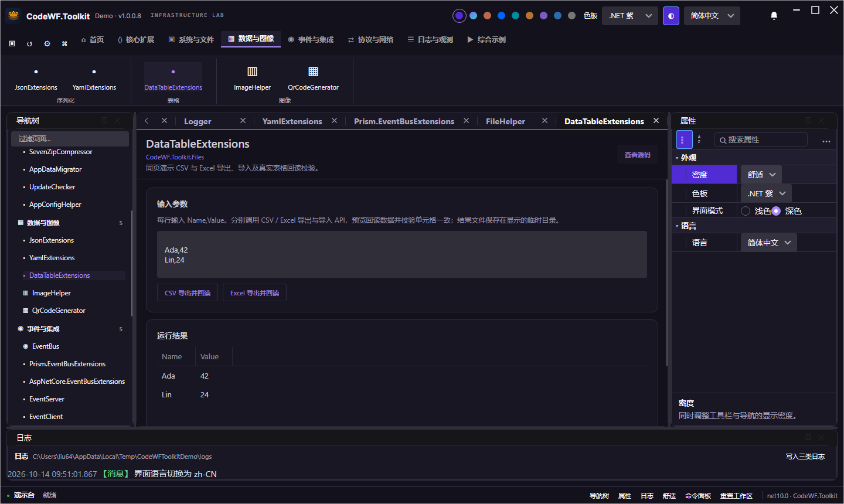Click the Excel 导出并回读 button
The width and height of the screenshot is (844, 504).
coord(254,293)
